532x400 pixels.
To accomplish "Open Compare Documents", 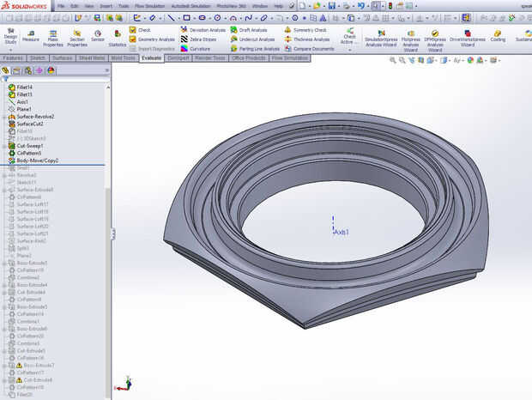I will (309, 49).
